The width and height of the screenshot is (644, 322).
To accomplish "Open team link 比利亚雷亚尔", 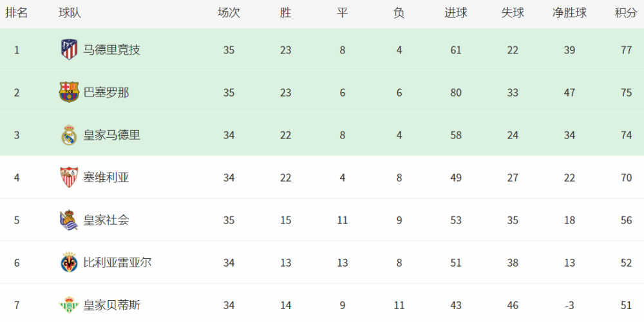I will click(x=117, y=263).
